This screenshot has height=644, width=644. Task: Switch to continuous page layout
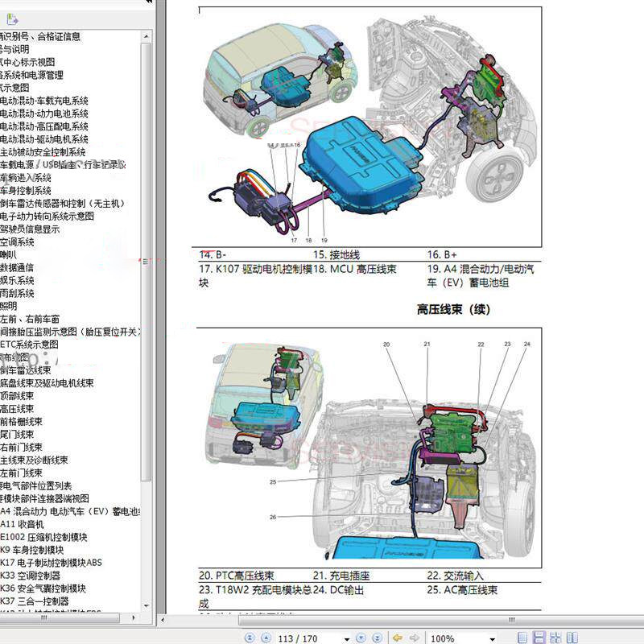[x=539, y=638]
